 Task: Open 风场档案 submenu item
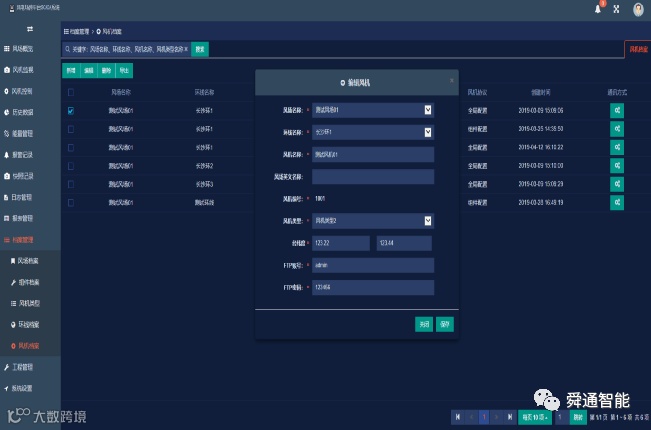[x=25, y=261]
